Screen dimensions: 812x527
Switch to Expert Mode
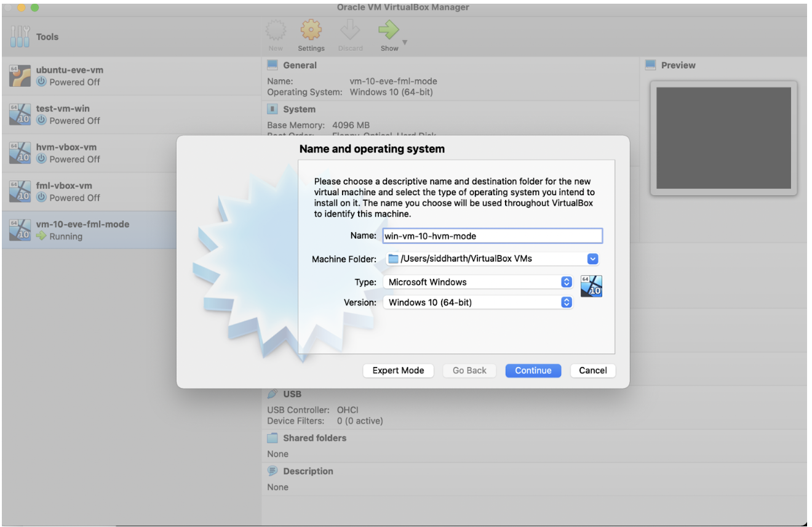pos(398,370)
